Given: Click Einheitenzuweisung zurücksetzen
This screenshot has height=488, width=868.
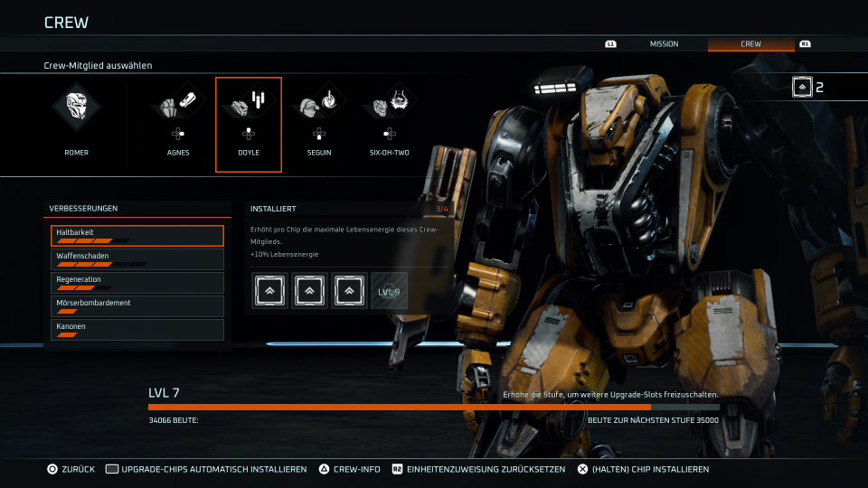Looking at the screenshot, I should pyautogui.click(x=486, y=469).
